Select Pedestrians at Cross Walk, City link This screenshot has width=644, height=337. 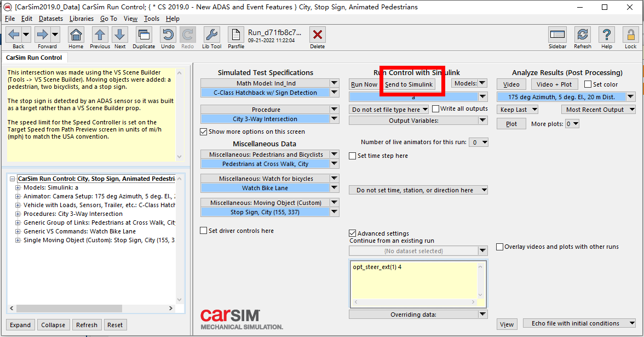click(265, 164)
